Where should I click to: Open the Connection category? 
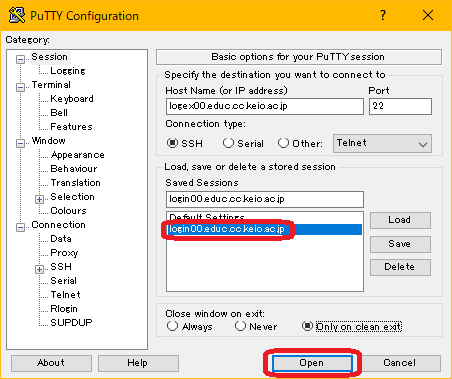pyautogui.click(x=58, y=225)
